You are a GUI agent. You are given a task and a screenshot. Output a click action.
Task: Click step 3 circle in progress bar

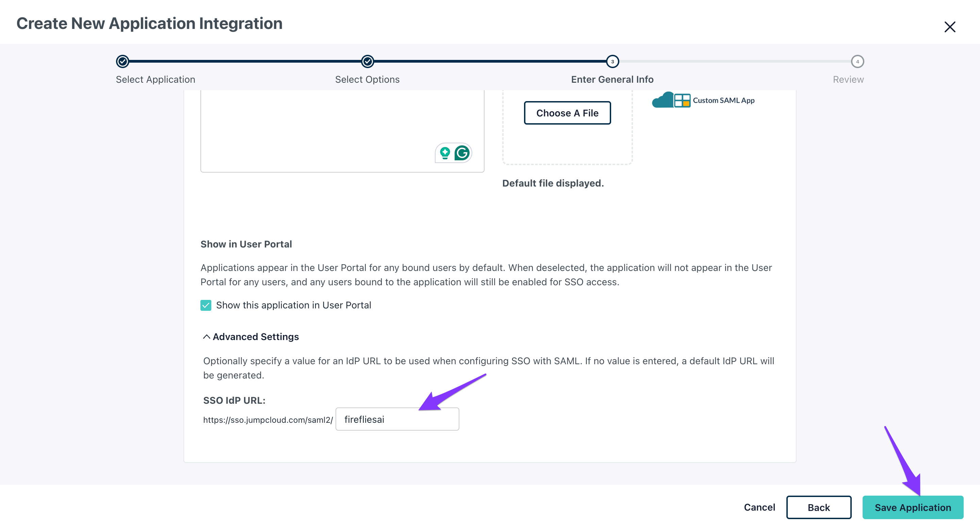tap(612, 61)
